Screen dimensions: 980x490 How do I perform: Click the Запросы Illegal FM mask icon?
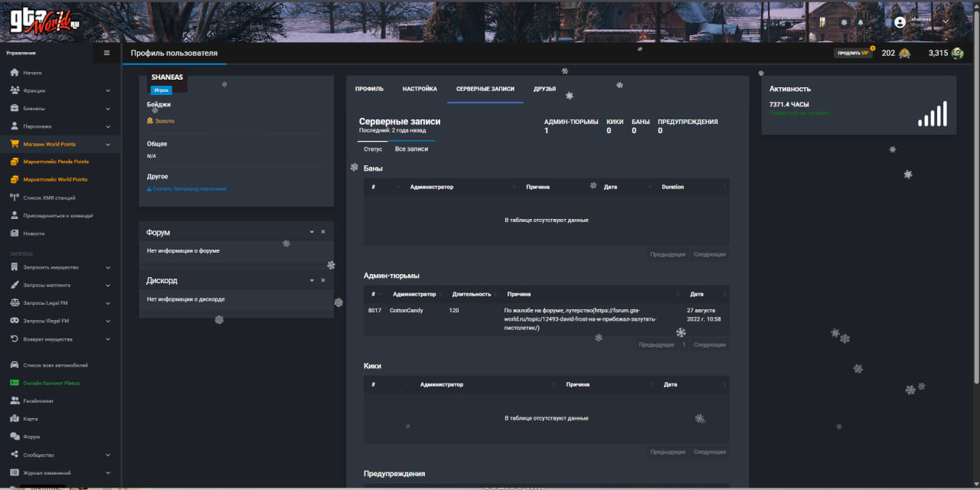click(15, 321)
